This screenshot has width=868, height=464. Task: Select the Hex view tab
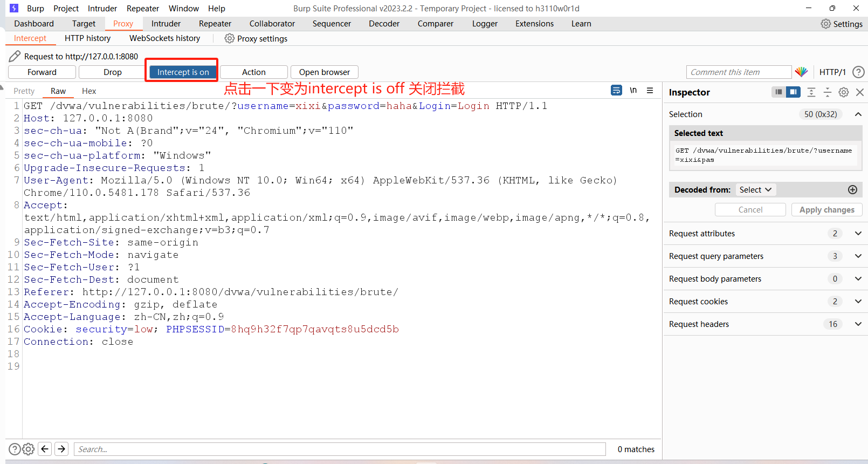click(89, 91)
